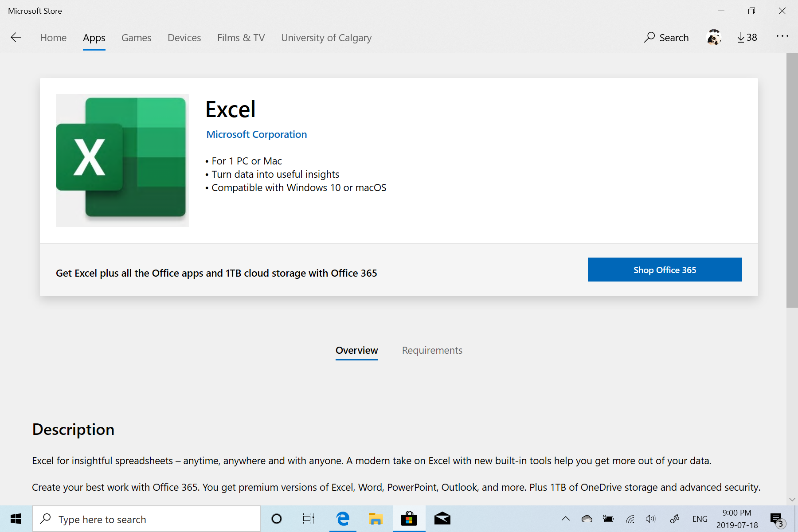View your 38 pending downloads
This screenshot has height=532, width=798.
tap(747, 38)
